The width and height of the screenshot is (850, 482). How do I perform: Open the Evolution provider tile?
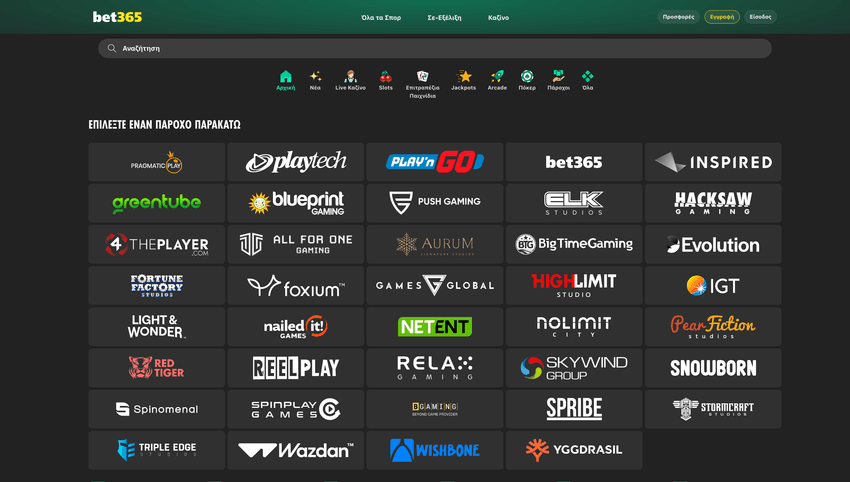pos(713,245)
